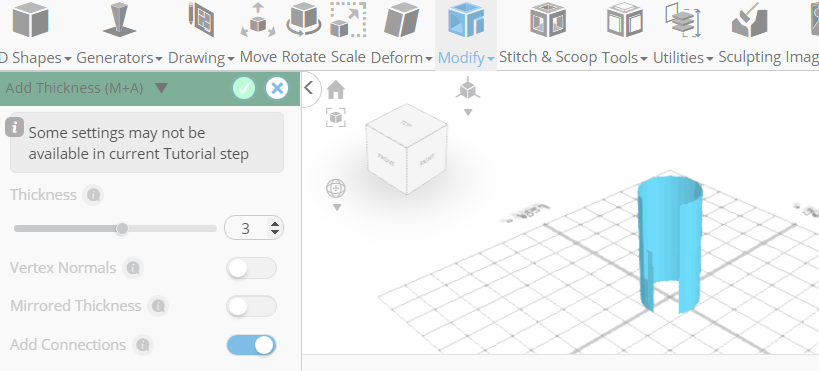Click the Sculpting brush icon

(750, 20)
